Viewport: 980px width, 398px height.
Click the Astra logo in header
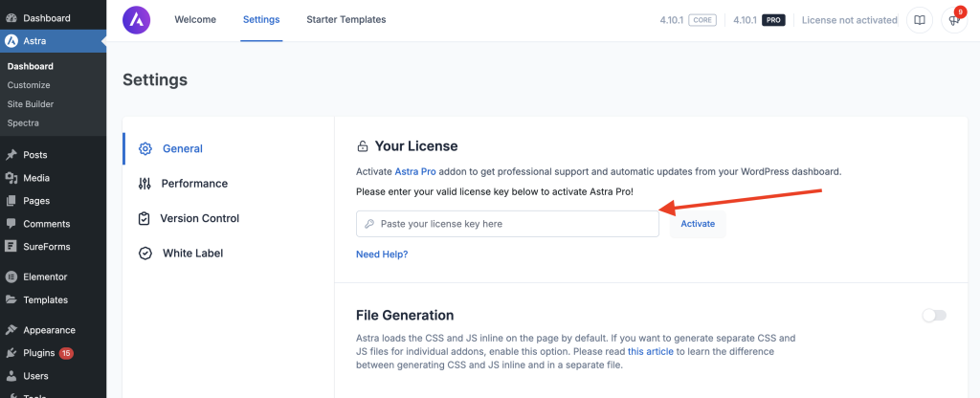point(137,19)
